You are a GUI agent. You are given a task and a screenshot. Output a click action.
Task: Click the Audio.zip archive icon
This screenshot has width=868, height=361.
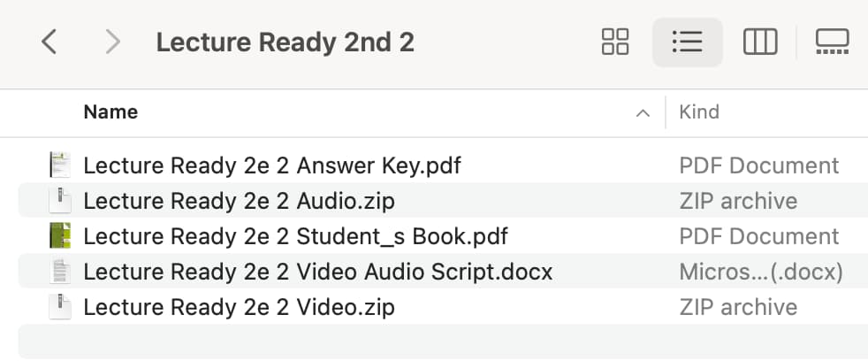pos(60,201)
